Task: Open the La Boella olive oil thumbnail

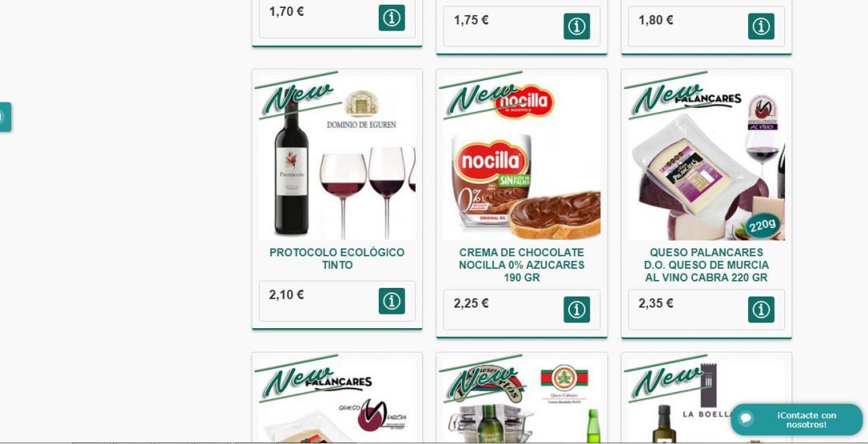Action: coord(706,401)
